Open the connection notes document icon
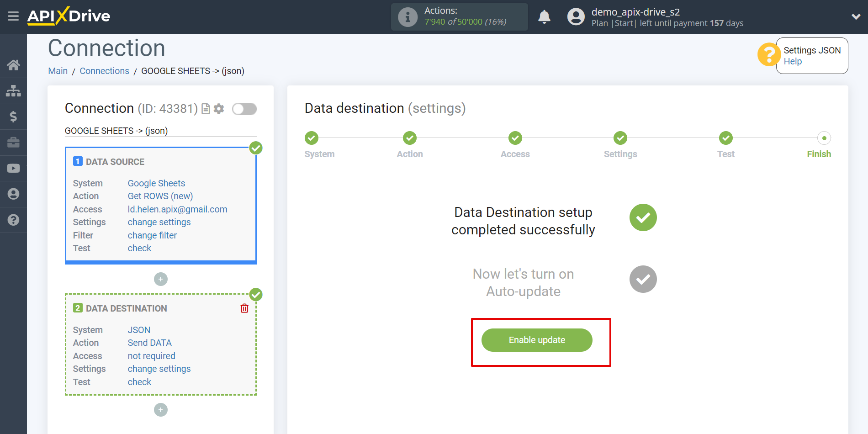Viewport: 868px width, 434px height. [206, 109]
